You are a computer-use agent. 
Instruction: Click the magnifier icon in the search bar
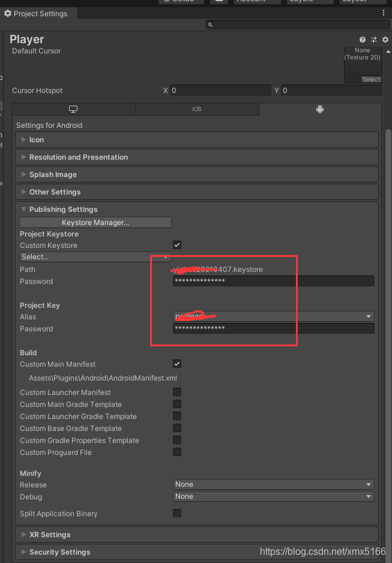click(x=210, y=25)
